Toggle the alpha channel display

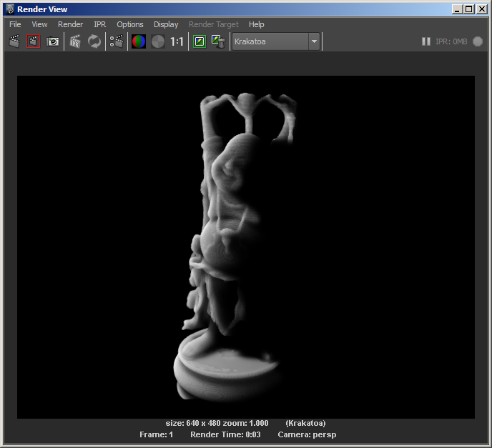tap(158, 41)
